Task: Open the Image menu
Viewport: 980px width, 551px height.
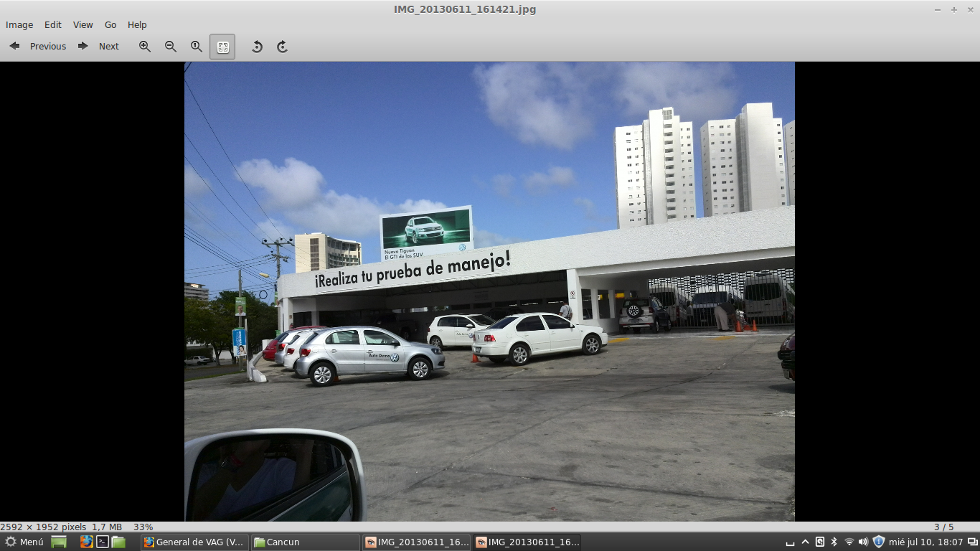Action: pyautogui.click(x=19, y=24)
